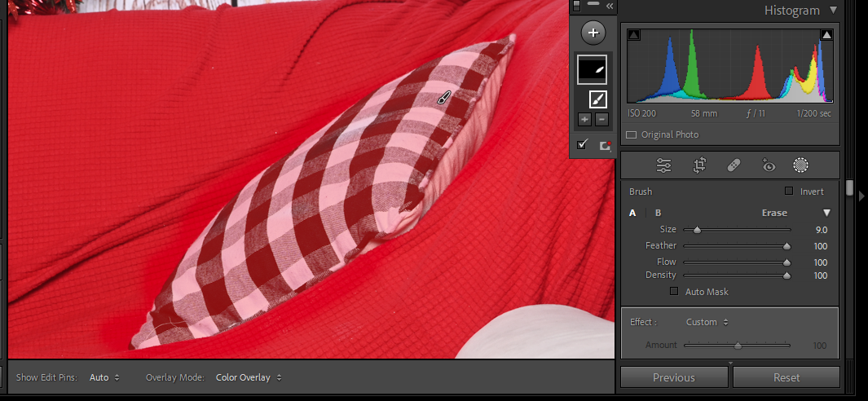The width and height of the screenshot is (868, 401).
Task: Collapse brush settings triangle beside Erase
Action: coord(827,213)
